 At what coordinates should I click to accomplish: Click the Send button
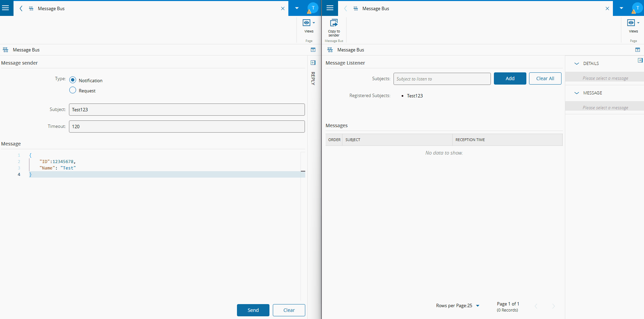pos(253,310)
